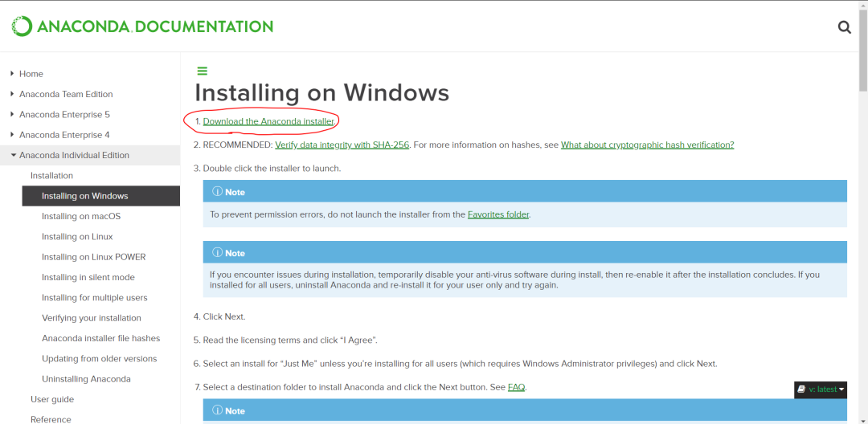Open Installing in silent mode

click(88, 278)
